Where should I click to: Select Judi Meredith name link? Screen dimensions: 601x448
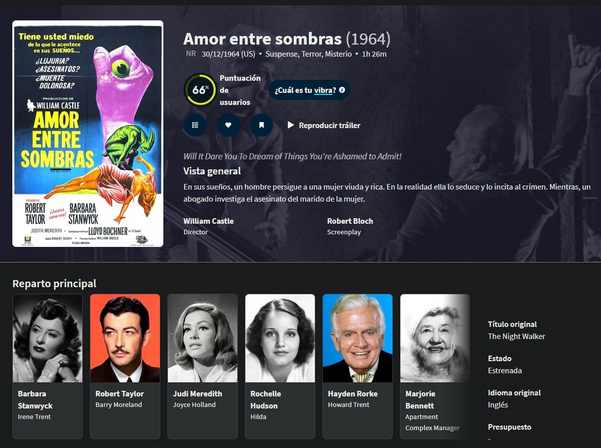(x=197, y=394)
